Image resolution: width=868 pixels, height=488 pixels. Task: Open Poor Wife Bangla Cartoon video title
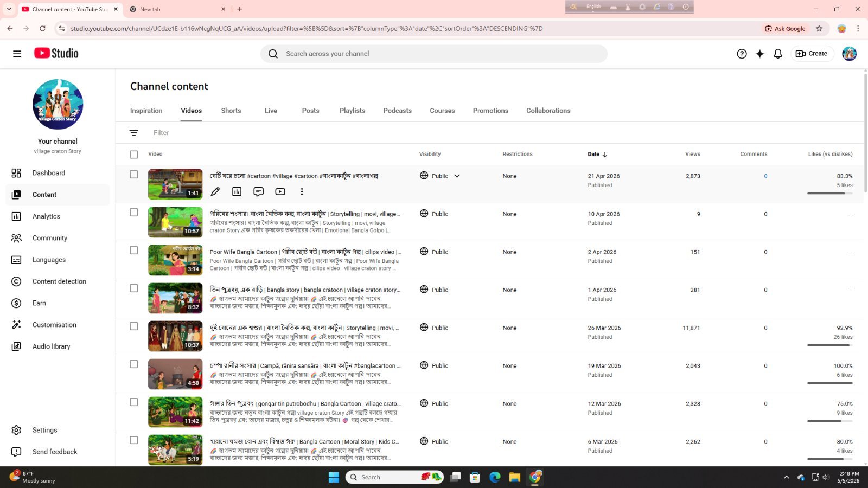pyautogui.click(x=305, y=252)
